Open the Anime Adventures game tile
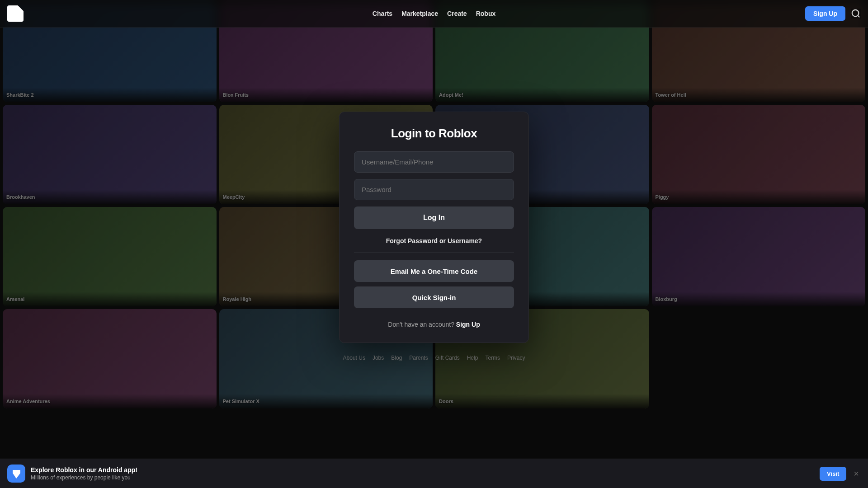868x488 pixels. pyautogui.click(x=109, y=359)
